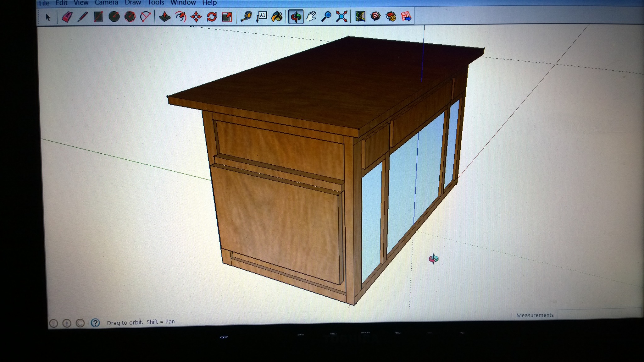Open the Add Location map tool
This screenshot has width=644, height=362.
point(360,17)
